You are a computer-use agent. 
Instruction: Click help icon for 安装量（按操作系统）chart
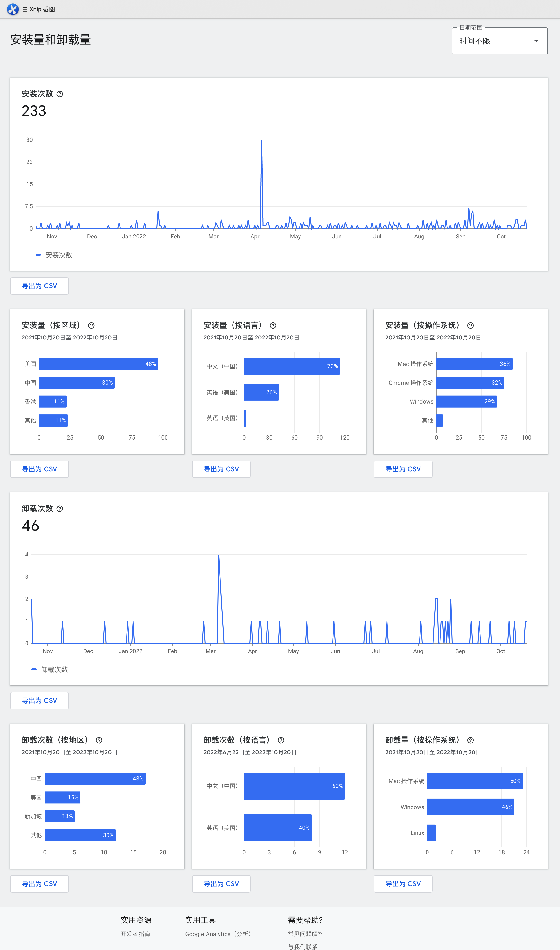[471, 325]
